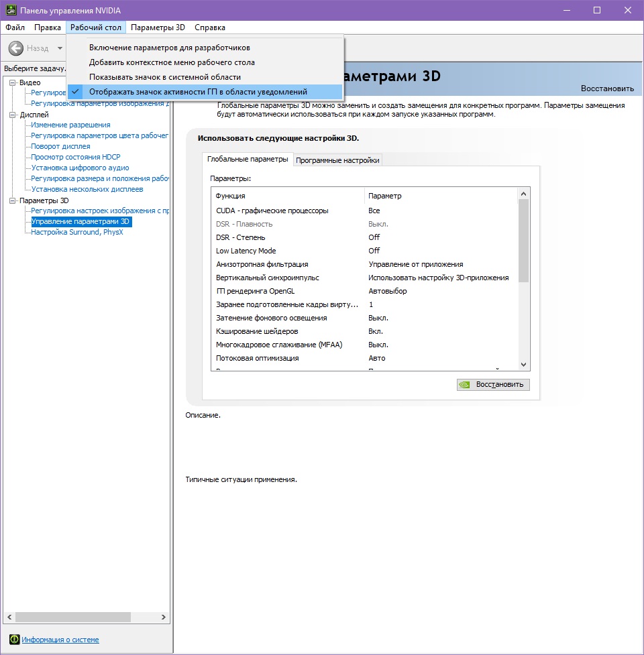The image size is (644, 655).
Task: Click settings list scroll down arrow
Action: coord(524,365)
